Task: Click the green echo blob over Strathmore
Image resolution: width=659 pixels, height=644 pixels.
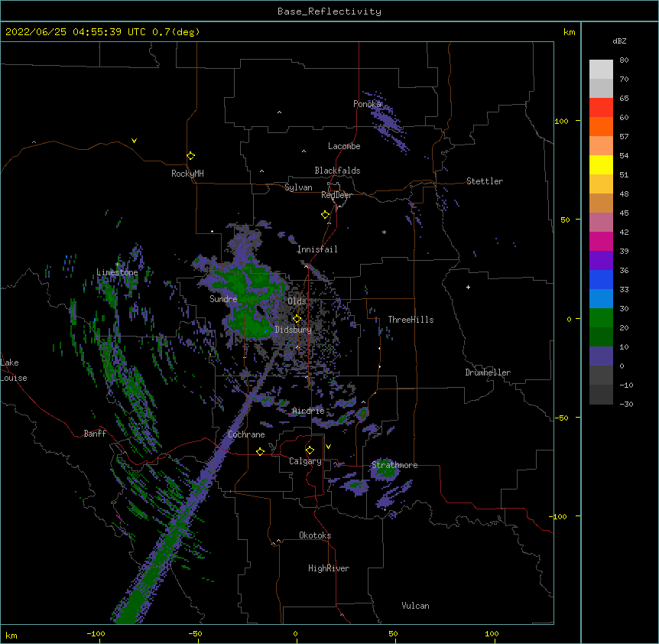Action: [385, 470]
